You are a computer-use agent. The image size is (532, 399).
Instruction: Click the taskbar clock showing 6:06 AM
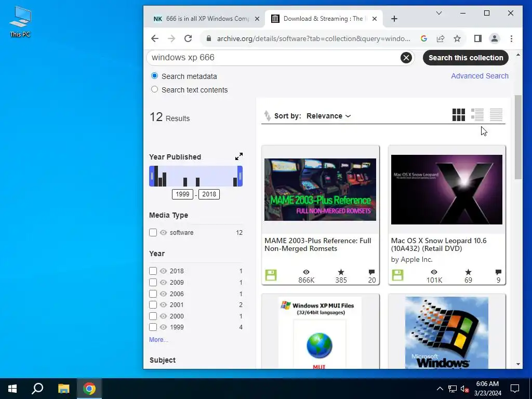pyautogui.click(x=487, y=389)
